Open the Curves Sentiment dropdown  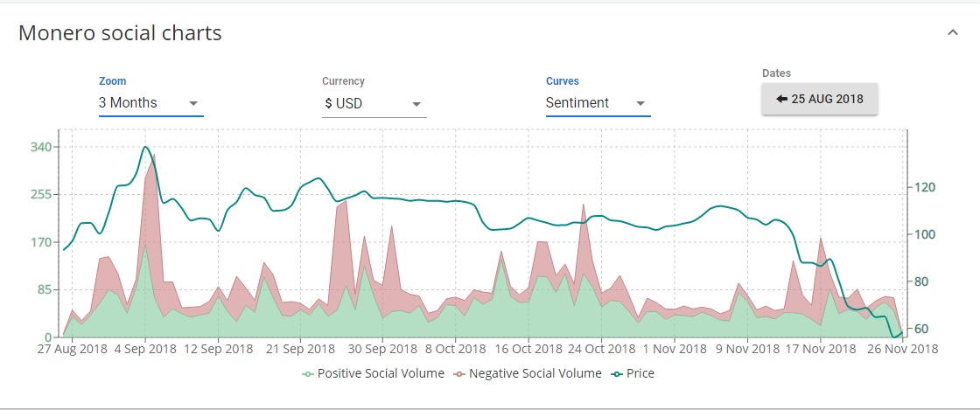[x=597, y=103]
